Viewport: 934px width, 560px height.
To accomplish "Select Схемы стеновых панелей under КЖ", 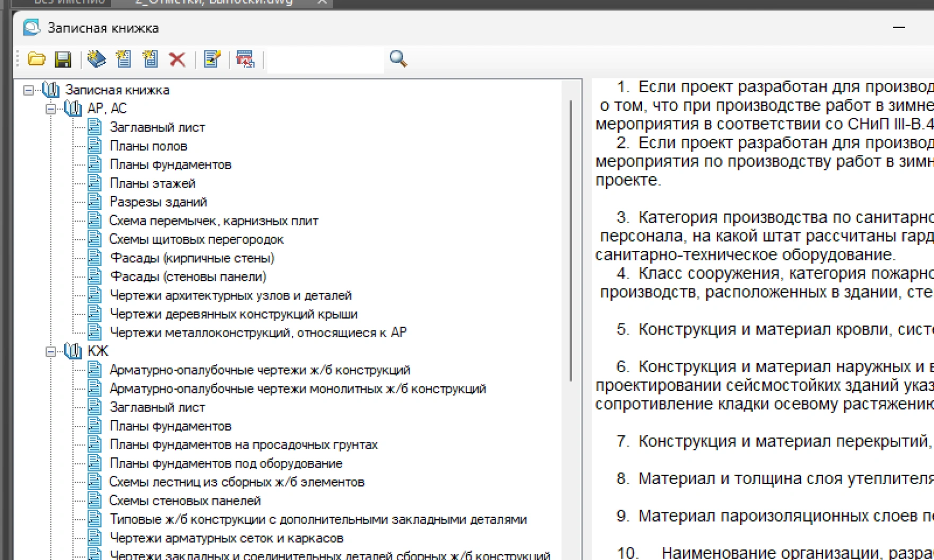I will [186, 500].
